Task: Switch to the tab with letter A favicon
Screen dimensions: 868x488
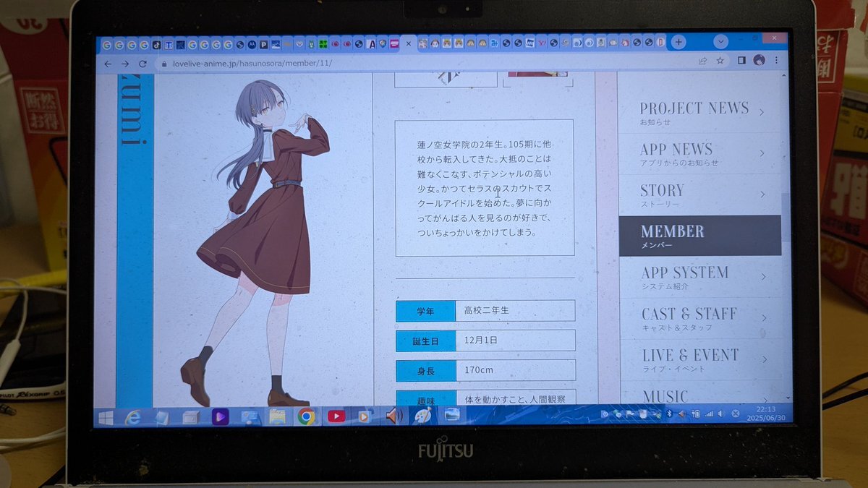Action: 371,43
